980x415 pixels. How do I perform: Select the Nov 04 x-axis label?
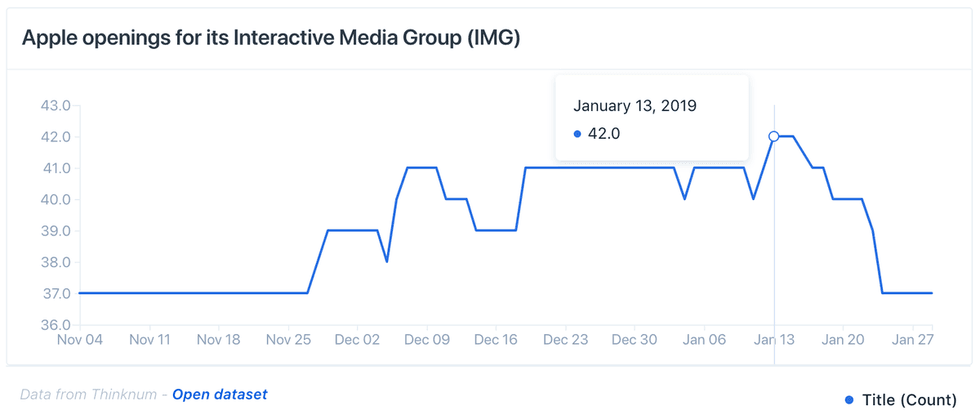(x=80, y=340)
